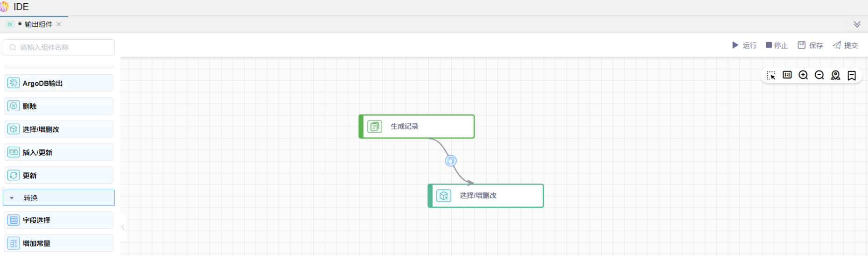
Task: Click the marquee selection tool icon
Action: (771, 75)
